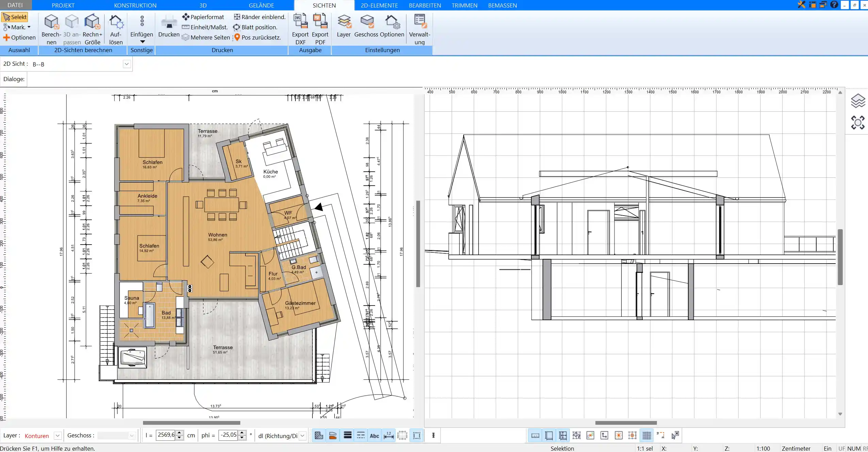Open the 2D Sicht B--B dropdown
This screenshot has height=452, width=868.
pos(127,64)
